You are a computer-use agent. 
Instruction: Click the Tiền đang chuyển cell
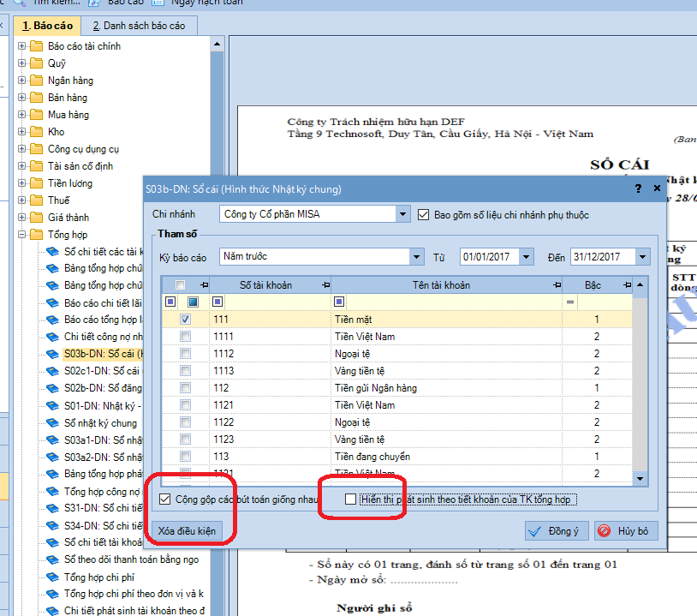click(x=446, y=457)
